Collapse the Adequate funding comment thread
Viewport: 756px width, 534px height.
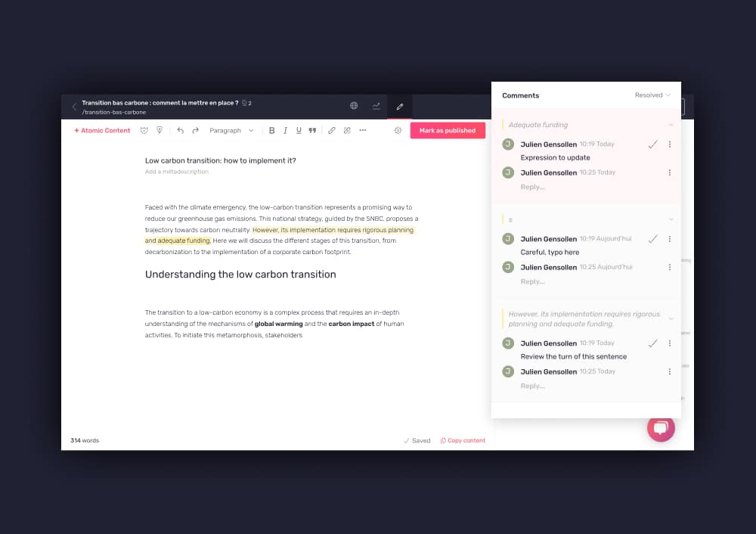click(x=671, y=125)
